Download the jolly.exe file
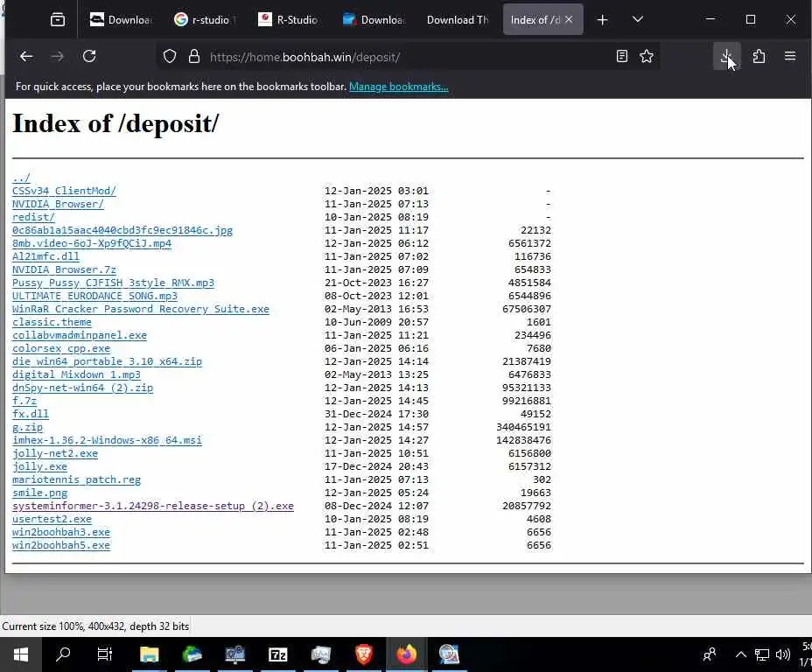The width and height of the screenshot is (812, 672). [x=40, y=466]
